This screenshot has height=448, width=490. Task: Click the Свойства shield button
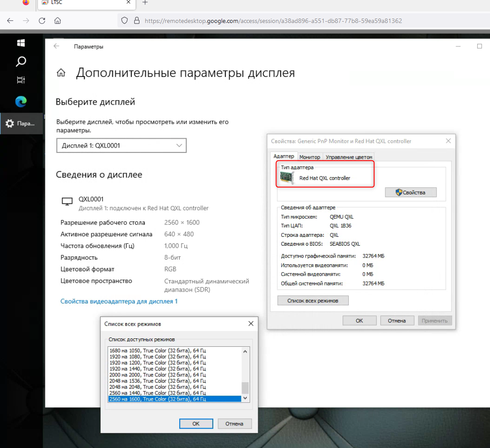[411, 192]
